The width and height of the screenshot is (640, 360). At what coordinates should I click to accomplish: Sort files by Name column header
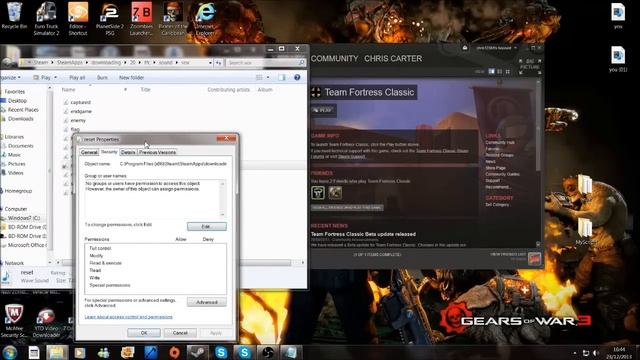tap(69, 89)
